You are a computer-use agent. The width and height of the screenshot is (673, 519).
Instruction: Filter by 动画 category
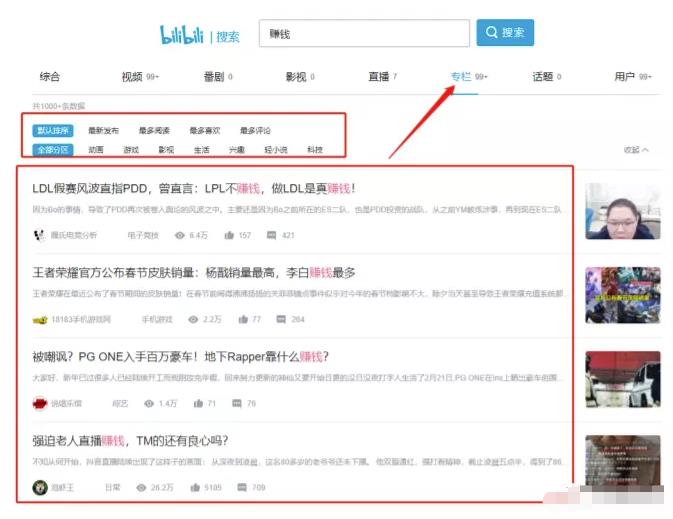click(x=96, y=150)
